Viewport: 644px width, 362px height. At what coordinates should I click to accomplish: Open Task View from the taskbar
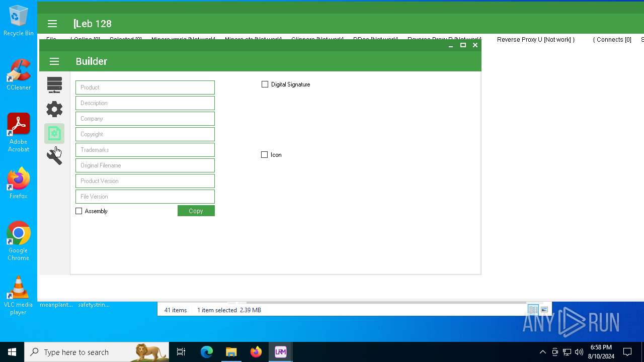(x=181, y=352)
